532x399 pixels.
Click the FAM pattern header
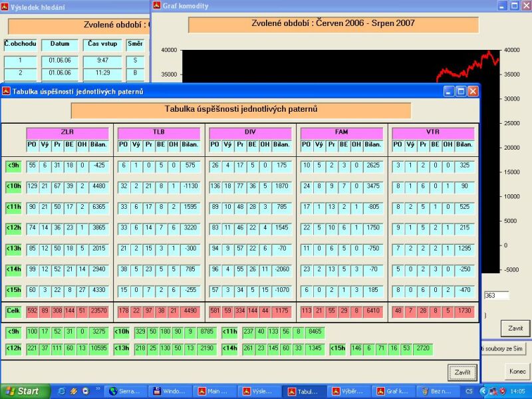[342, 132]
